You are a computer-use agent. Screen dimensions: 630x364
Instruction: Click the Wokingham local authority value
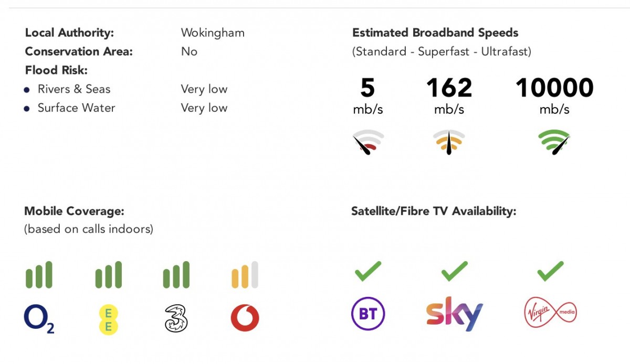213,33
